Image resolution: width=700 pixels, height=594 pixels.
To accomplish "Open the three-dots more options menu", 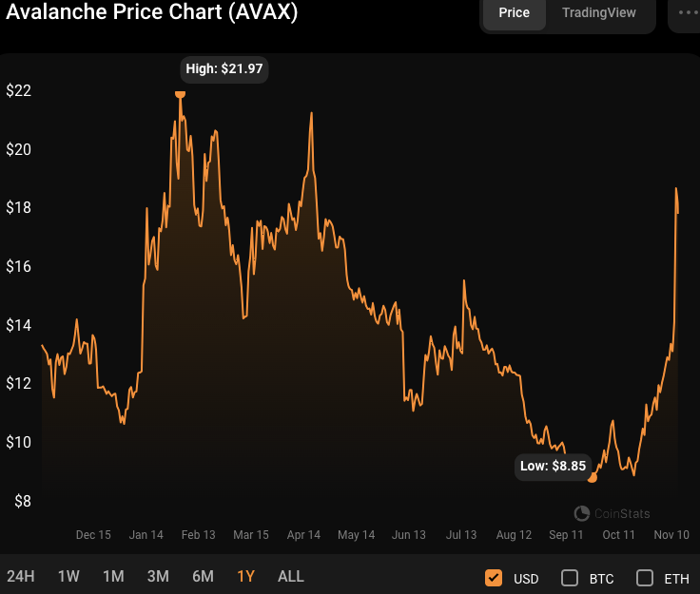I will click(x=687, y=14).
